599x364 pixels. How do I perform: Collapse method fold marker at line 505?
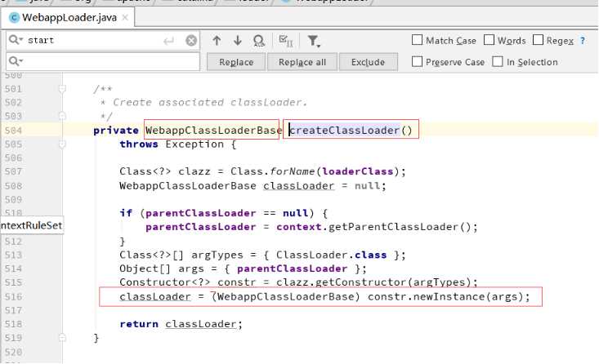point(62,144)
